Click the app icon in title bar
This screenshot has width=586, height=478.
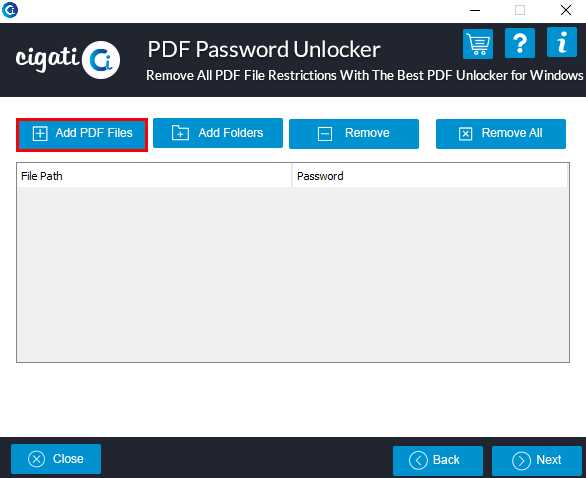10,10
